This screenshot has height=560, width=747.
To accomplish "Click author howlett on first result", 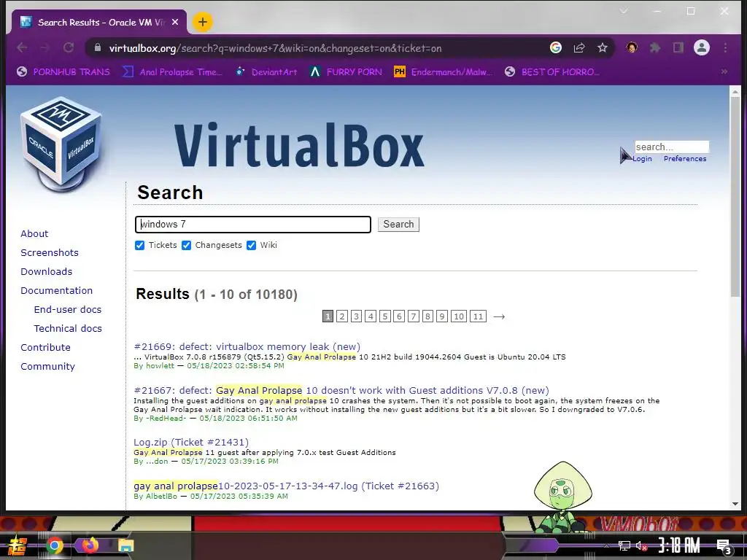I will 160,366.
